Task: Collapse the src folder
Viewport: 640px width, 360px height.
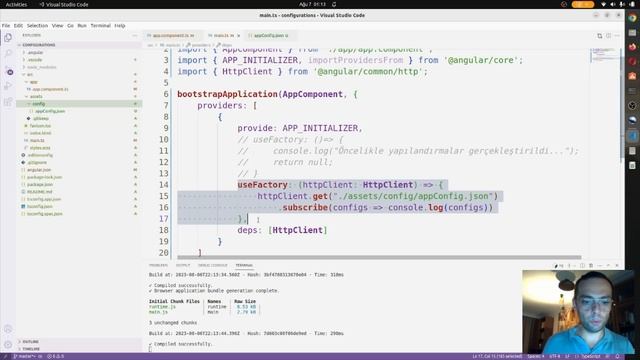Action: tap(30, 75)
